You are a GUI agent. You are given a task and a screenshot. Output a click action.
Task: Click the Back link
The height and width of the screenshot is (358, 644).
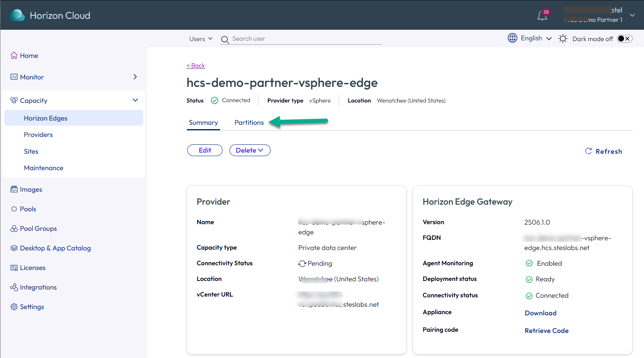[196, 66]
